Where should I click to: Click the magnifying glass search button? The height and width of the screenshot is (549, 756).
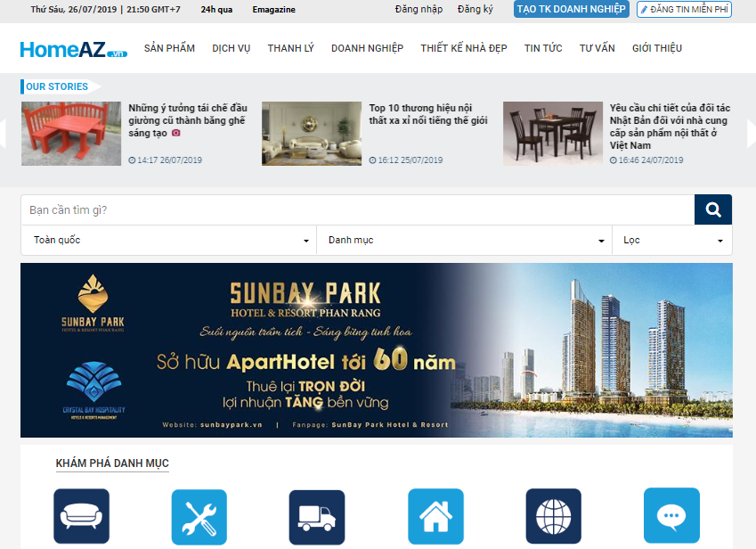point(713,209)
